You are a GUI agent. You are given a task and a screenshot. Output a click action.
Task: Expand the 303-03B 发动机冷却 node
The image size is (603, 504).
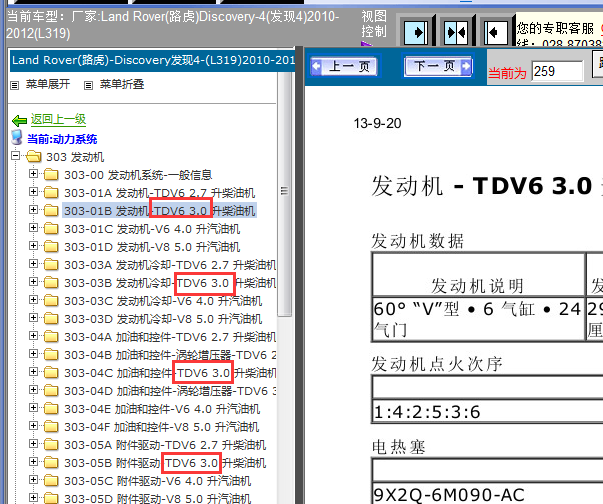click(x=33, y=282)
